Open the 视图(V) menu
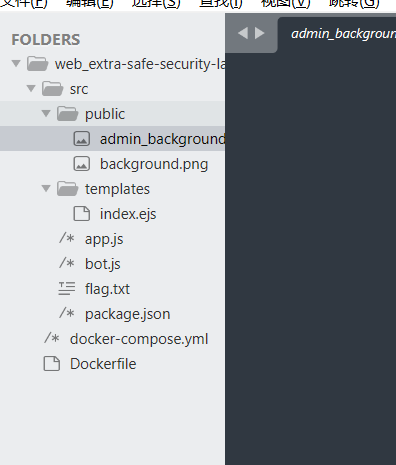 285,3
